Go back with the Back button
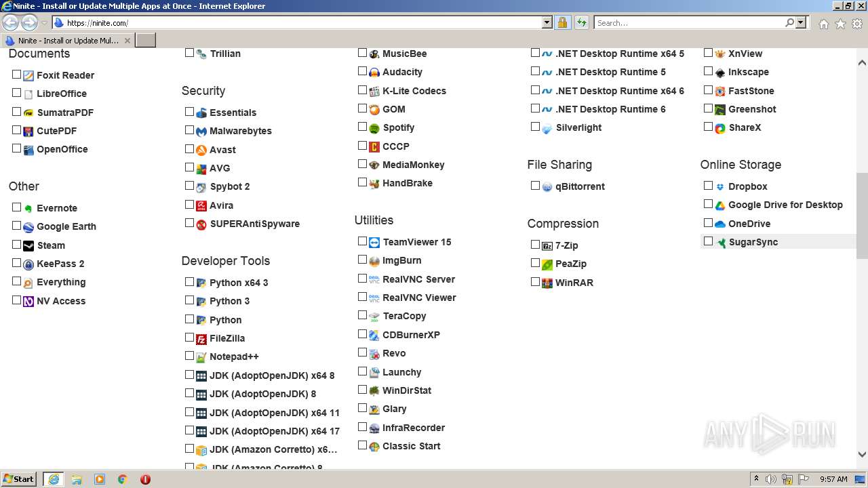 point(10,23)
